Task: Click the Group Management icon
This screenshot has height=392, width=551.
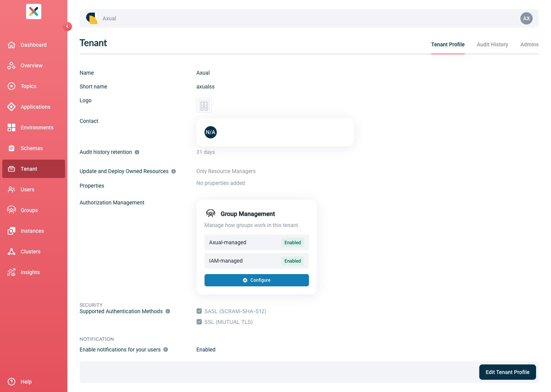Action: coord(211,214)
